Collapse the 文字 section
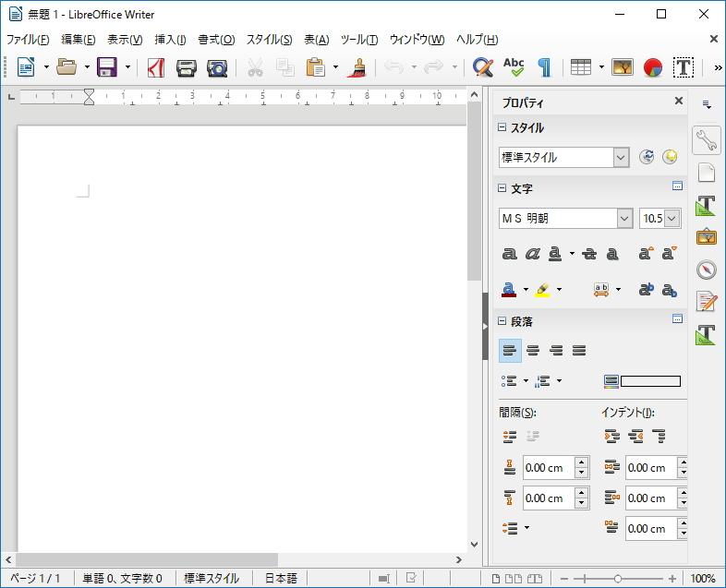Viewport: 726px width, 588px height. pos(502,187)
